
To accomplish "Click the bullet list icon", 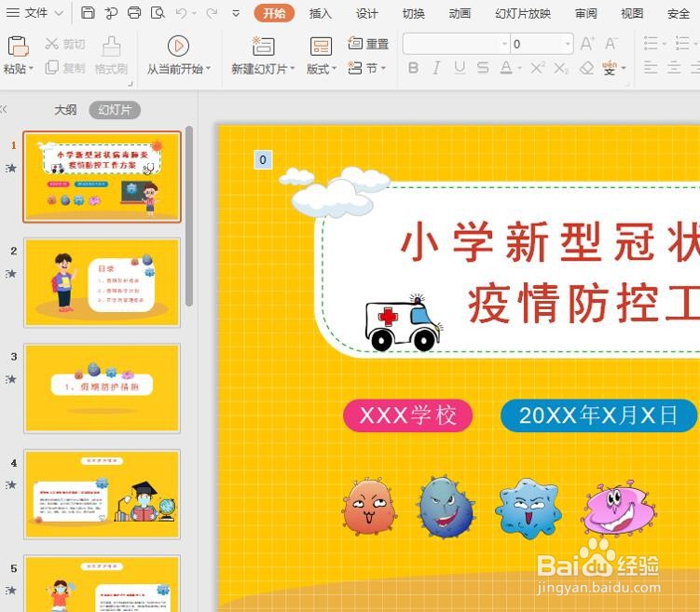I will pos(651,43).
